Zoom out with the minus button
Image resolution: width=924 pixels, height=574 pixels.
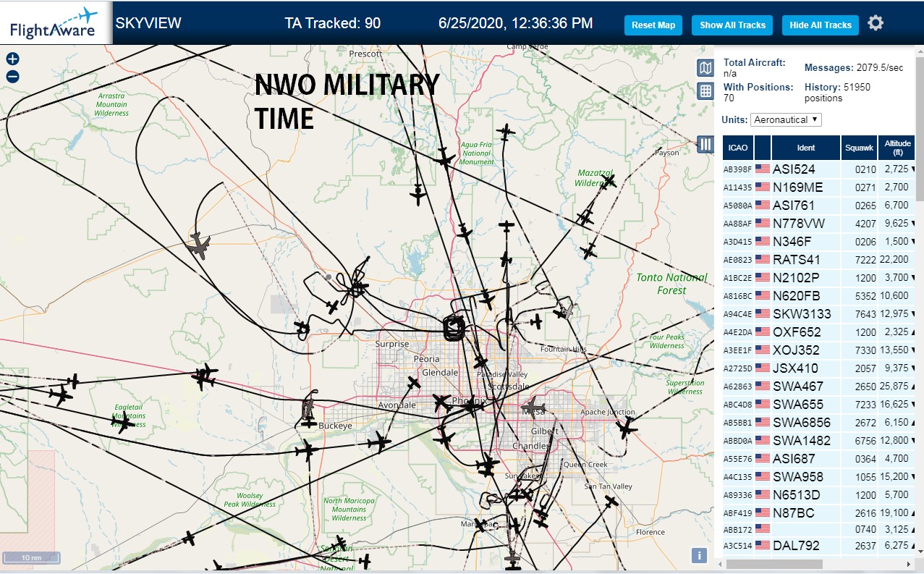12,76
